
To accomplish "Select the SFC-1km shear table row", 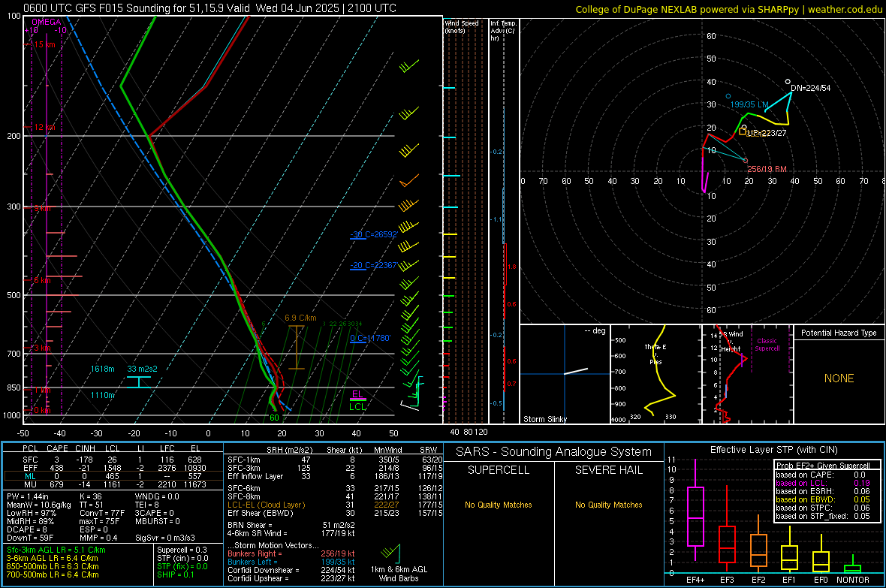I will coord(335,460).
